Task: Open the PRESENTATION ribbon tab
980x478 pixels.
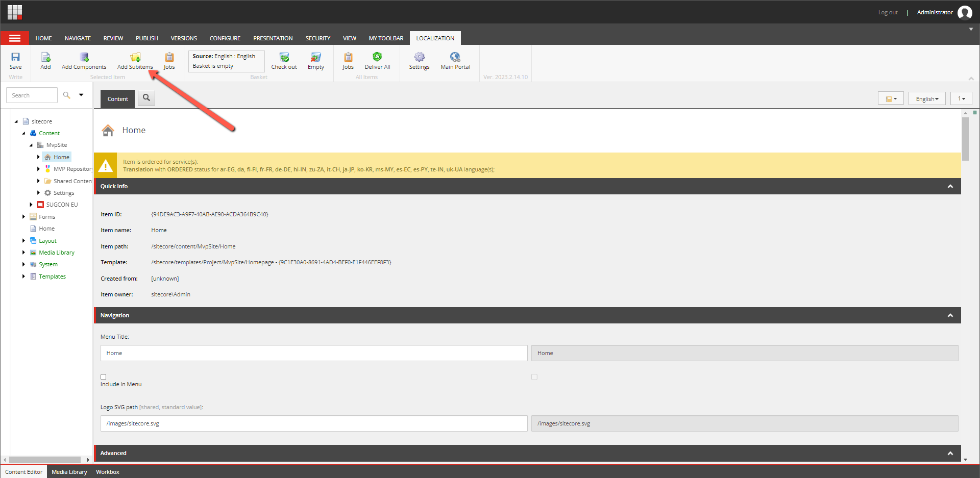Action: tap(273, 38)
